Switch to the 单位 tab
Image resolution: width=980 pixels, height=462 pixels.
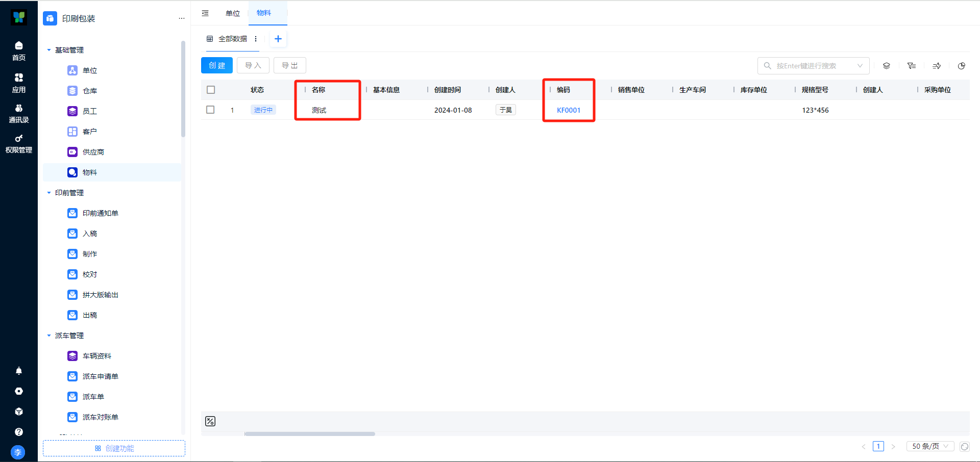point(233,13)
